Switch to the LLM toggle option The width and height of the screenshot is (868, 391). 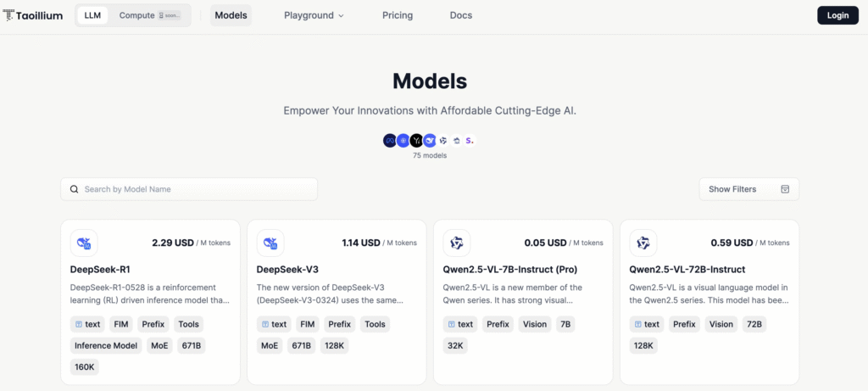(92, 15)
